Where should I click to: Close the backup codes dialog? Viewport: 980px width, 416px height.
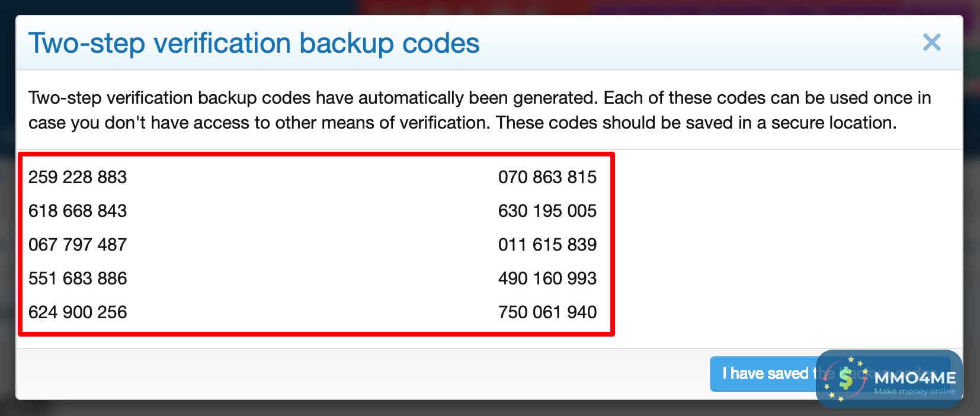point(931,42)
